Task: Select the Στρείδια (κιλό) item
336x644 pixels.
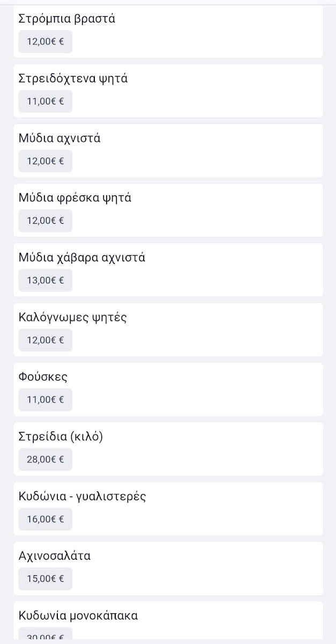Action: click(61, 436)
